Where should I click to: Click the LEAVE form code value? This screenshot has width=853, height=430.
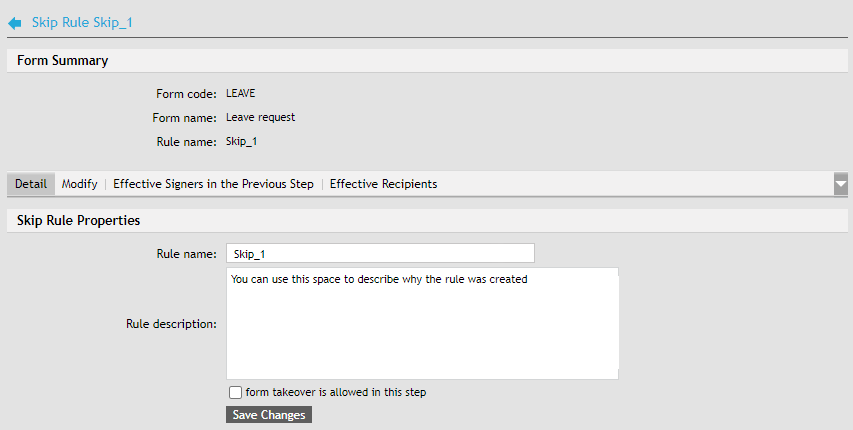tap(241, 94)
